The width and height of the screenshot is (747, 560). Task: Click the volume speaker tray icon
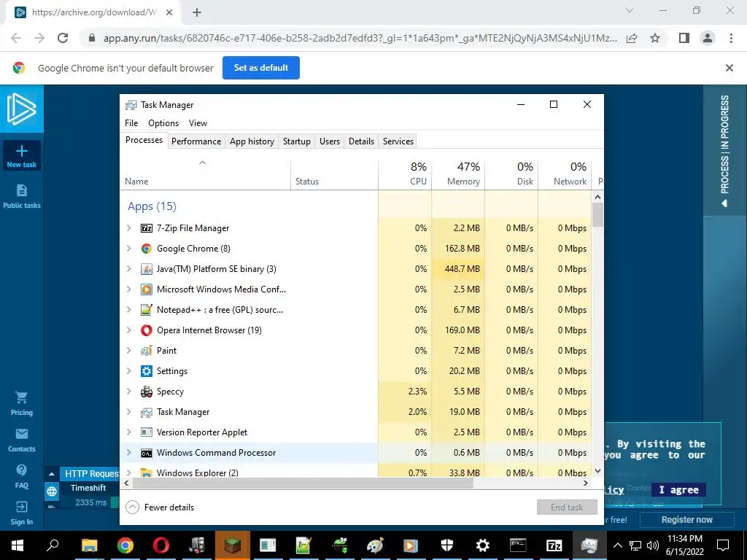tap(653, 545)
